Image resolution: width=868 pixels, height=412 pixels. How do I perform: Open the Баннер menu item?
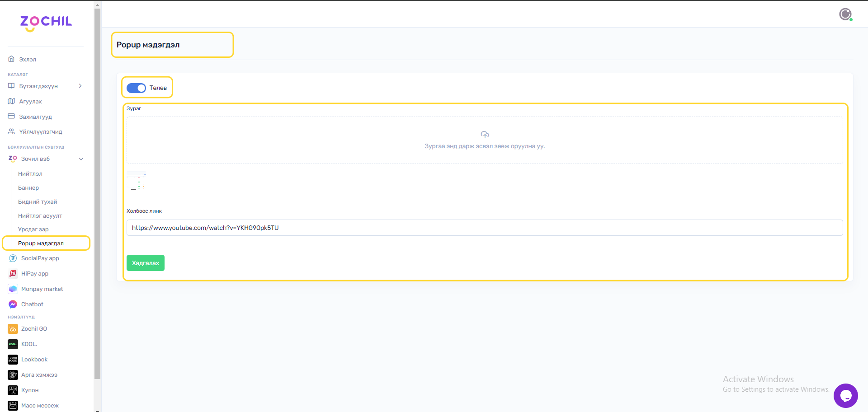click(x=28, y=188)
